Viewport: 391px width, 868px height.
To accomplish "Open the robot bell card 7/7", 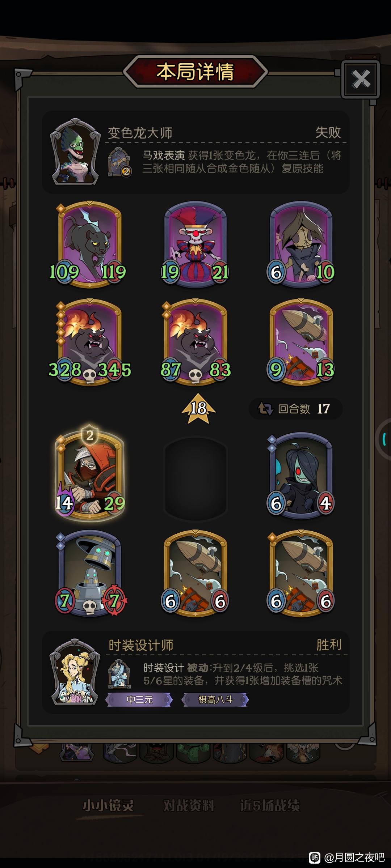I will (x=89, y=574).
